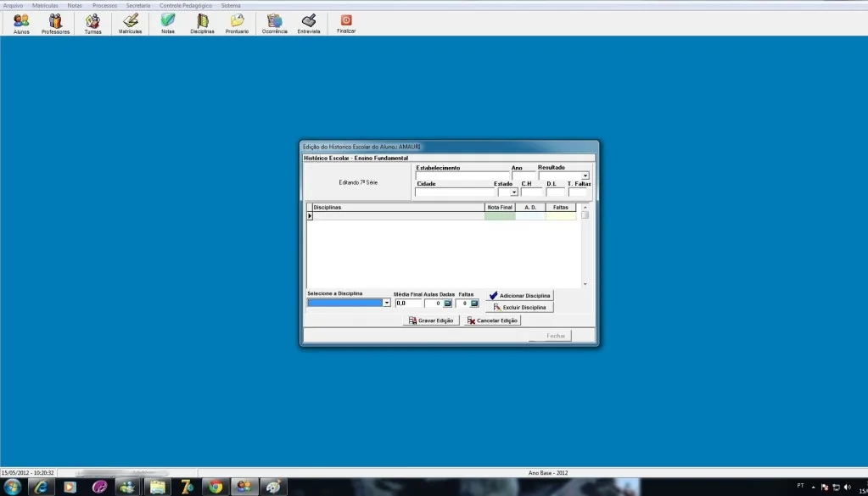Click the Gravar Edição button
This screenshot has height=496, width=868.
click(x=431, y=320)
